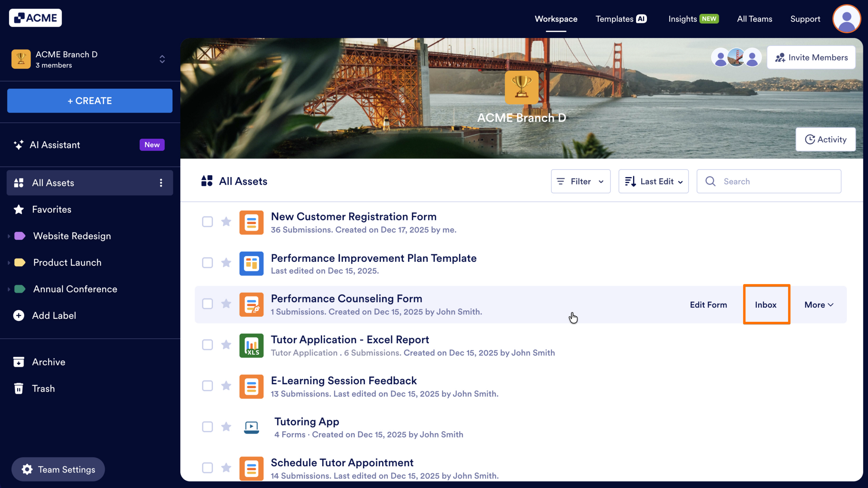
Task: Click the ACME logo in top left
Action: [35, 18]
